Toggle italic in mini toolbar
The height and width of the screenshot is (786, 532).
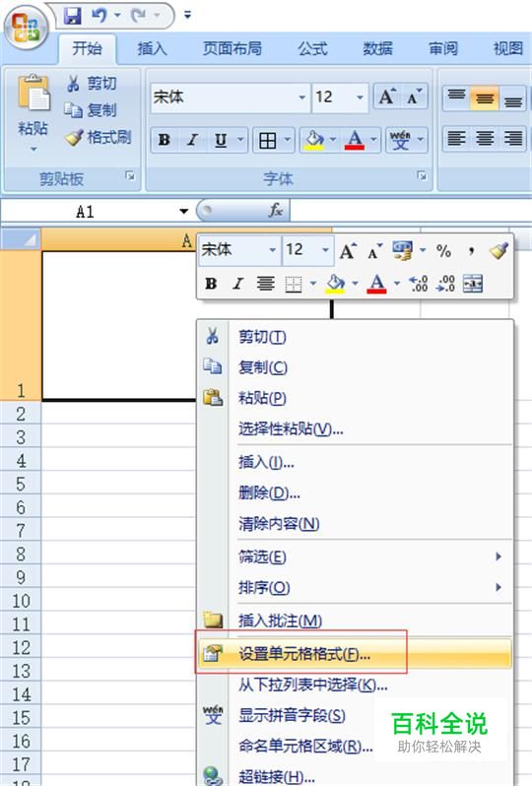tap(237, 284)
